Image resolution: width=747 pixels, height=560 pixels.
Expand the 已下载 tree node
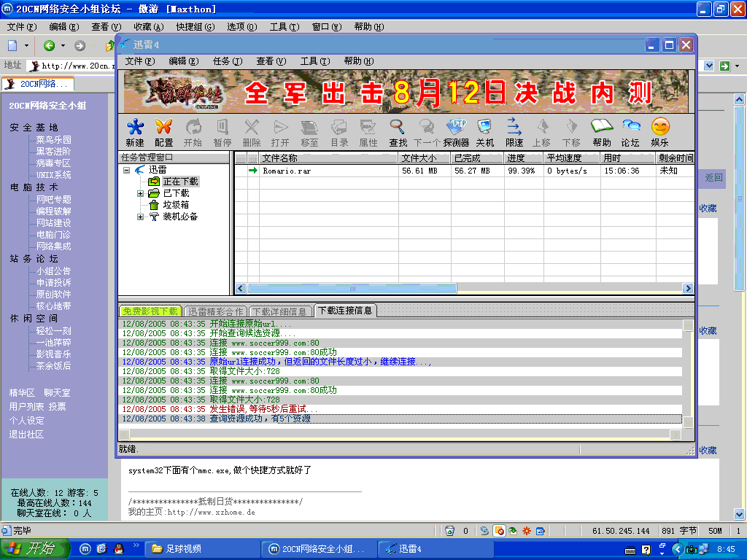[140, 193]
